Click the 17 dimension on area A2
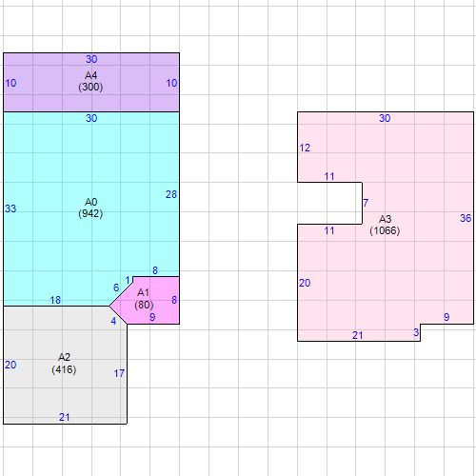Screen dimensions: 476x476 pyautogui.click(x=119, y=373)
